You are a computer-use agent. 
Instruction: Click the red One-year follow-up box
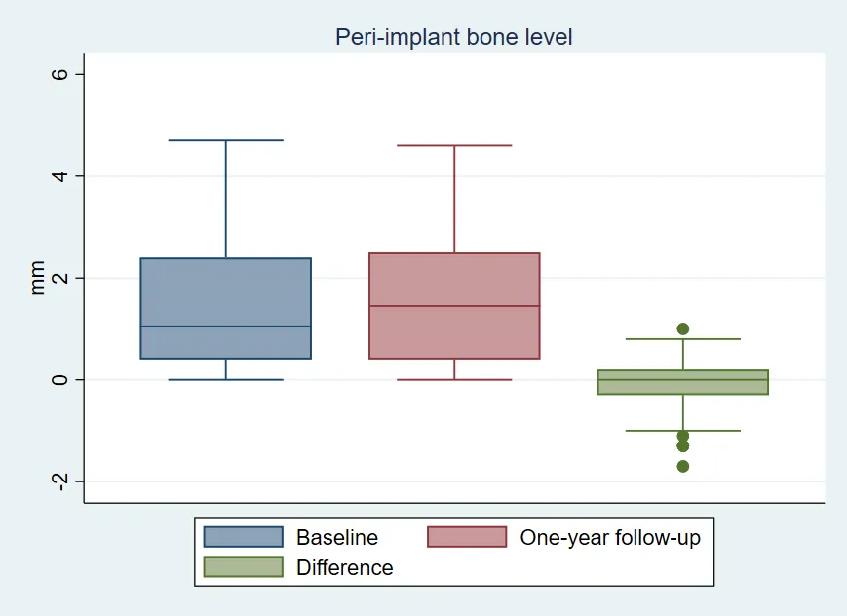click(454, 306)
